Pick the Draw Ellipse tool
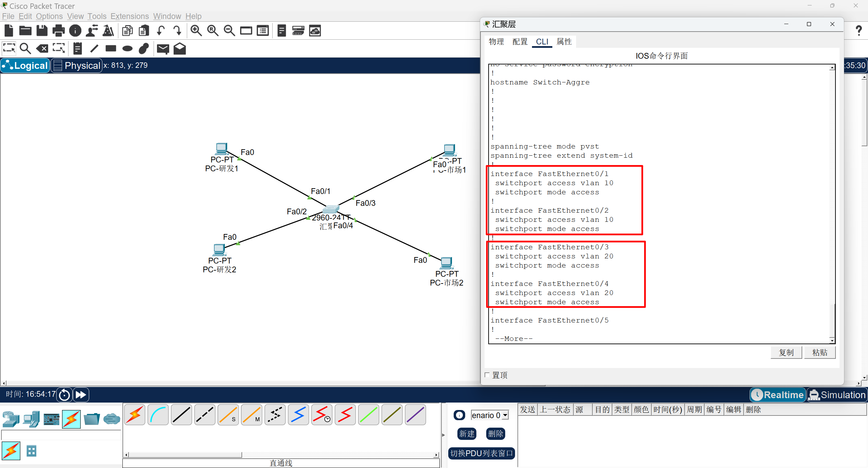Image resolution: width=868 pixels, height=468 pixels. 127,48
